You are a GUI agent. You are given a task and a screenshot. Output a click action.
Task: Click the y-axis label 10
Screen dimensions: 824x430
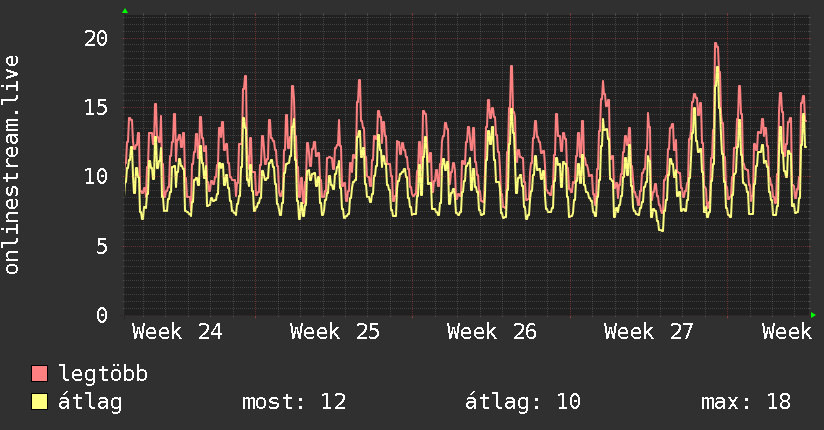click(96, 177)
